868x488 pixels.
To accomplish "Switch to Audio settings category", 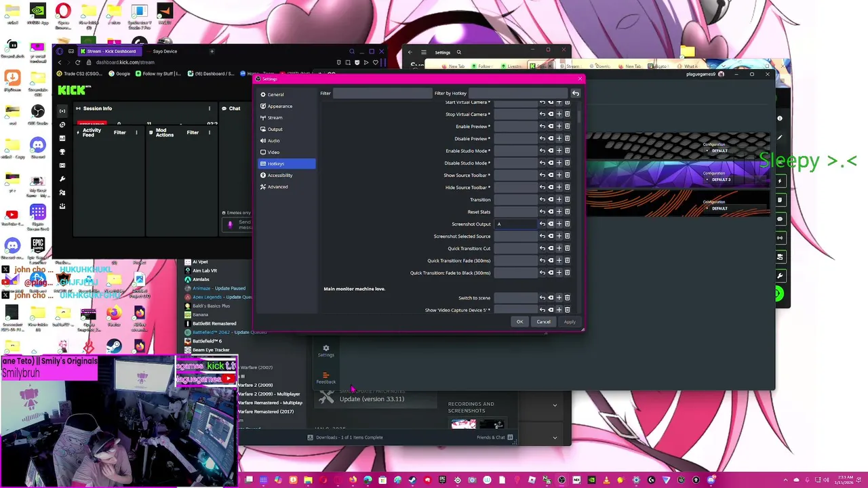I will (287, 140).
